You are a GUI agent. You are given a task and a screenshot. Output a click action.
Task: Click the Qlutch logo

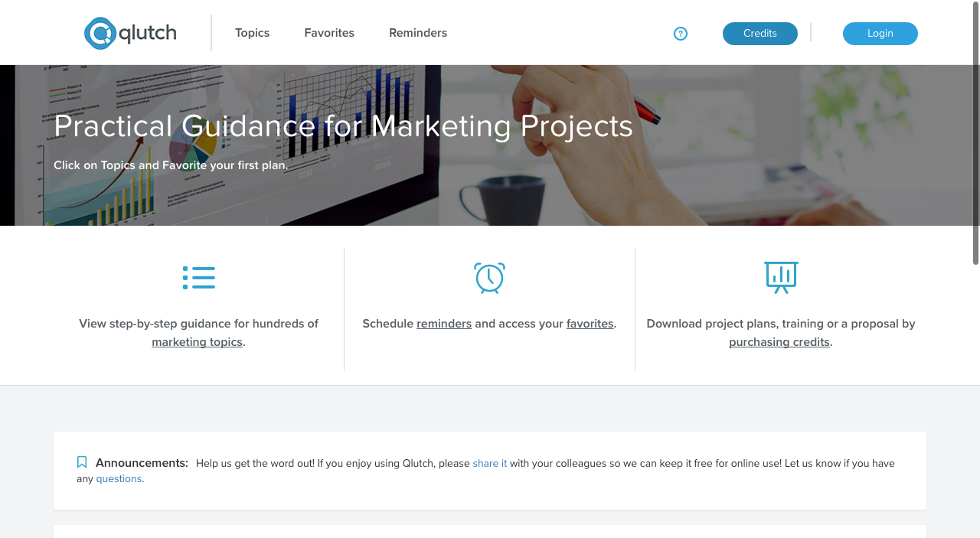click(130, 33)
